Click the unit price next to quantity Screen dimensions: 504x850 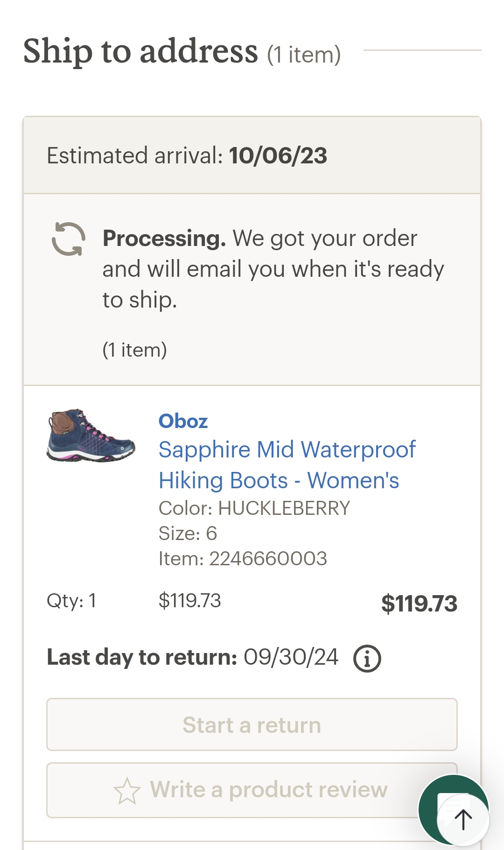pos(189,601)
